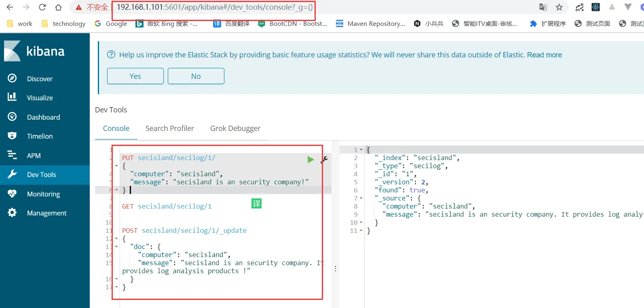Open the 小兵兵 bookmark
This screenshot has height=308, width=644.
[429, 23]
